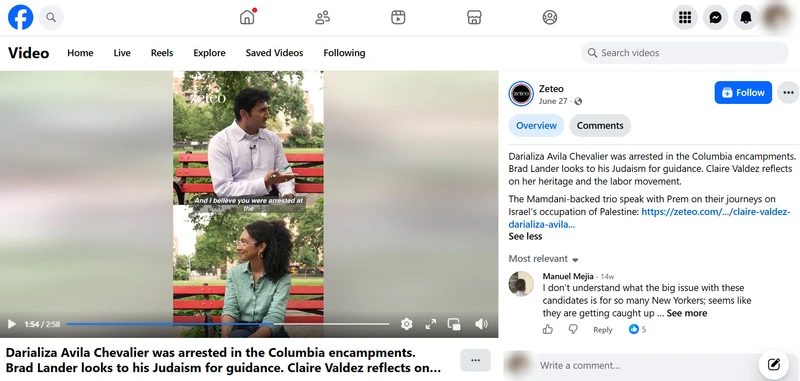
Task: Open the nine-dot Menu grid icon
Action: (x=685, y=17)
